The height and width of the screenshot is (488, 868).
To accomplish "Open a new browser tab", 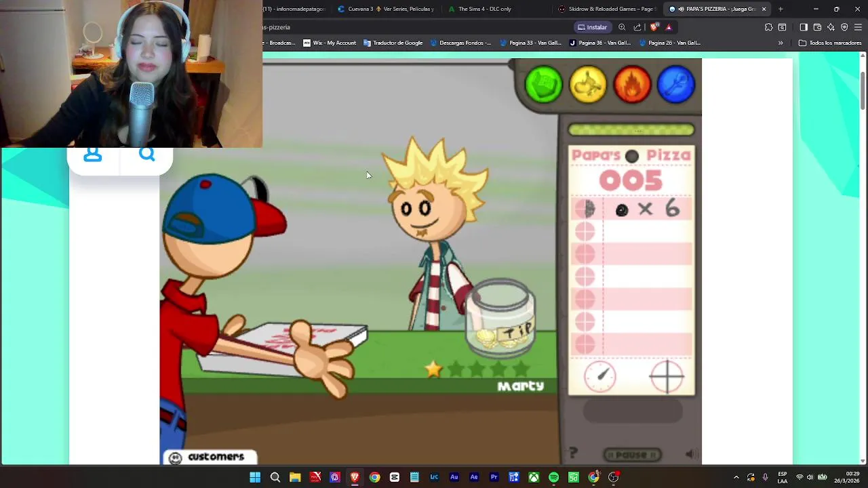I will click(781, 9).
